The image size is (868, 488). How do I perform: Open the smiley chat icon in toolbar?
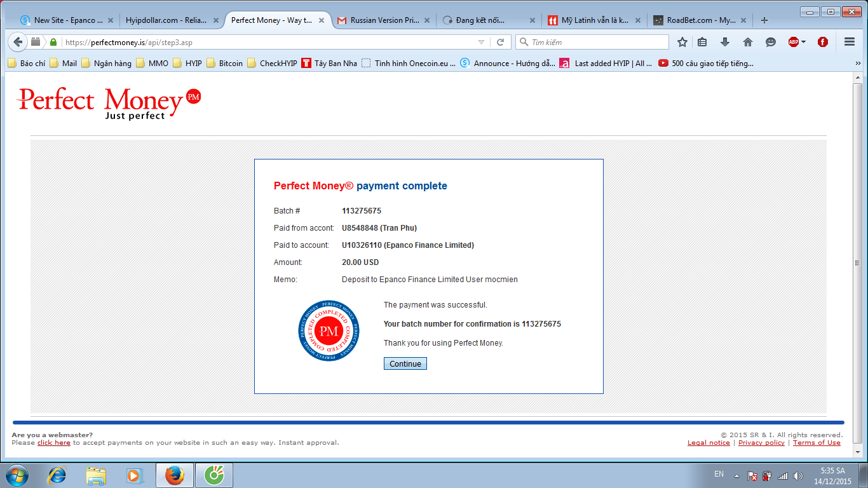click(771, 43)
